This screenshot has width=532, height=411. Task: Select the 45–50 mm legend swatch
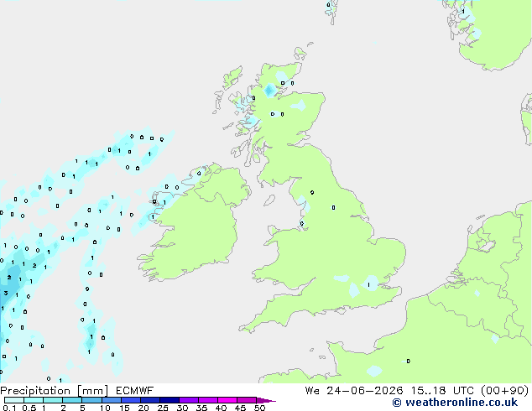click(247, 400)
